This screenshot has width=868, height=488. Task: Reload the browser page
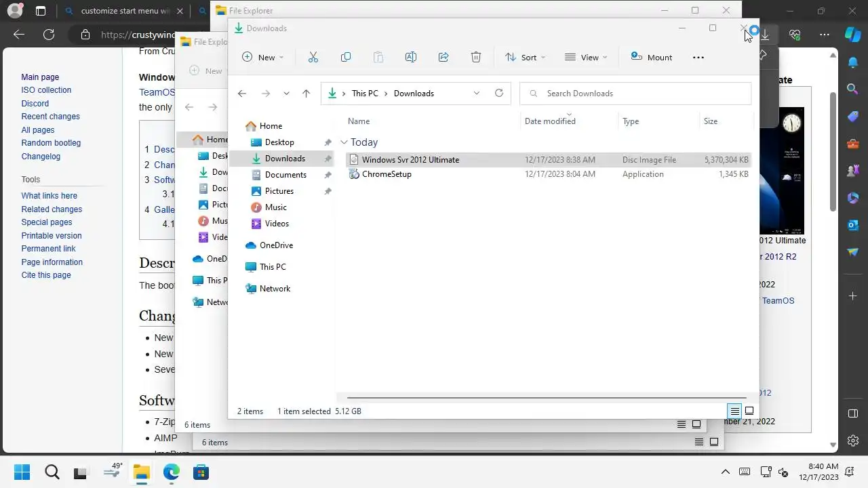click(x=49, y=35)
